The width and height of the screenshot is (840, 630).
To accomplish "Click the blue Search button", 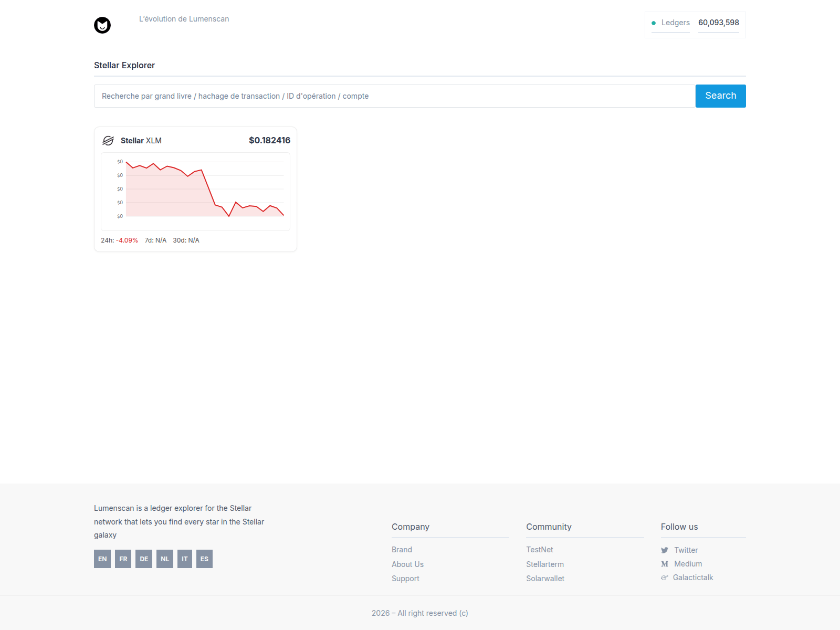I will click(721, 96).
